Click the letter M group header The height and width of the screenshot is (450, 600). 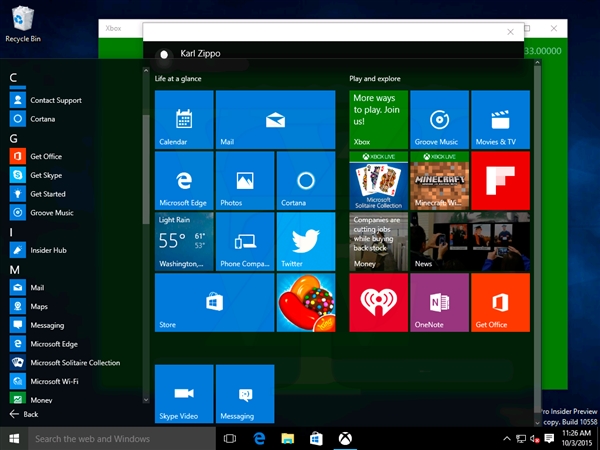pyautogui.click(x=15, y=270)
